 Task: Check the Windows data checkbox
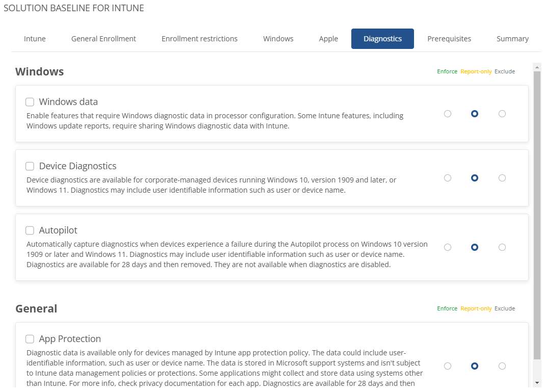pyautogui.click(x=30, y=102)
